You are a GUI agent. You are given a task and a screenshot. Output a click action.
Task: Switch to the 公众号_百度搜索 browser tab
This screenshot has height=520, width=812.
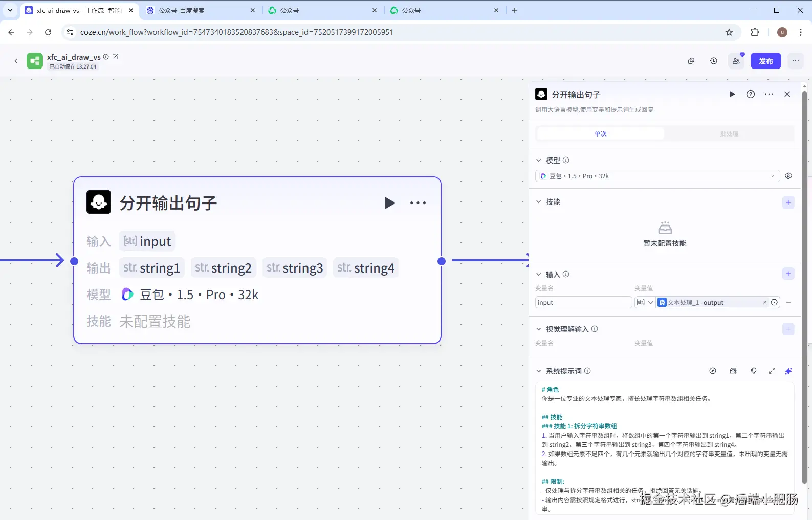coord(201,10)
